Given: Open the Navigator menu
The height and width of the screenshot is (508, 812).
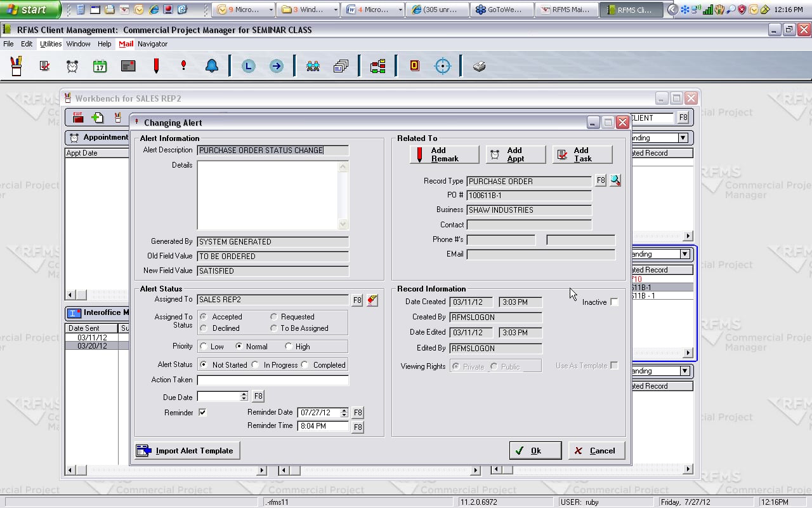Looking at the screenshot, I should pyautogui.click(x=153, y=44).
